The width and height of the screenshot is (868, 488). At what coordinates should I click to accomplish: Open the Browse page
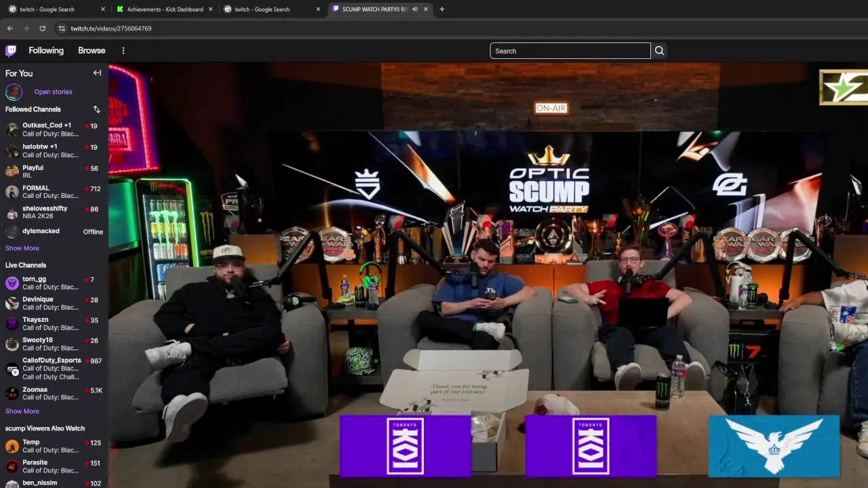click(x=92, y=51)
